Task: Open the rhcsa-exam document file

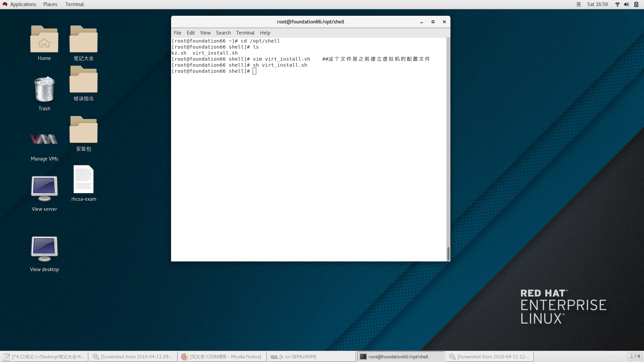Action: (84, 180)
